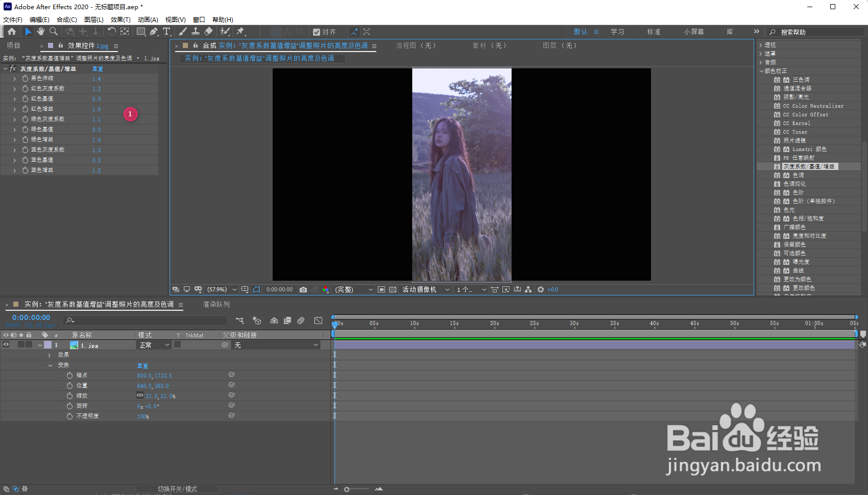This screenshot has width=868, height=495.
Task: Expand the 效果 group in timeline
Action: tap(50, 355)
